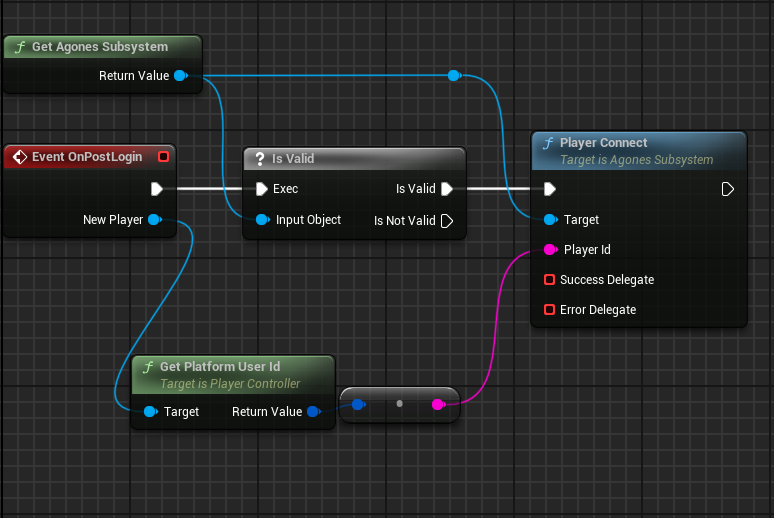Select the Player Connect node title
Image resolution: width=774 pixels, height=518 pixels.
pos(603,143)
